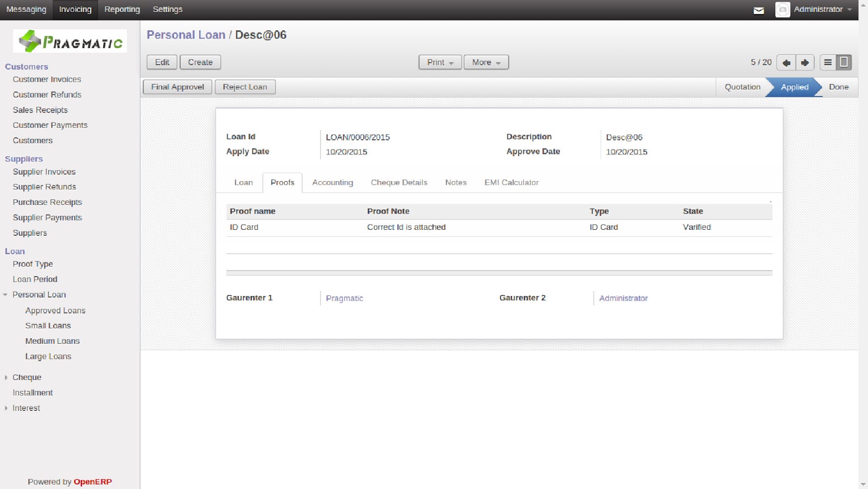Open Approved Loans in sidebar
The height and width of the screenshot is (489, 868).
coord(55,311)
